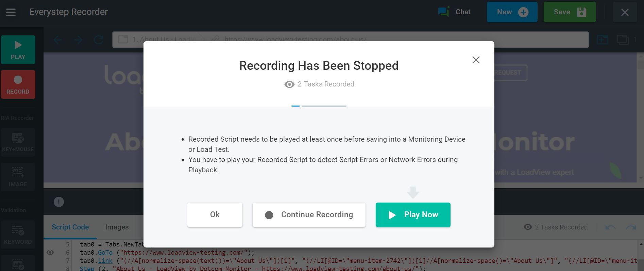644x271 pixels.
Task: Click the undo arrow near 2 Tasks Recorded
Action: (610, 227)
